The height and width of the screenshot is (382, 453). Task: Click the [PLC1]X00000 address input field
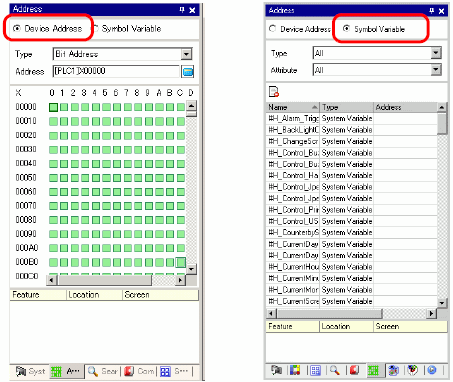tap(116, 71)
